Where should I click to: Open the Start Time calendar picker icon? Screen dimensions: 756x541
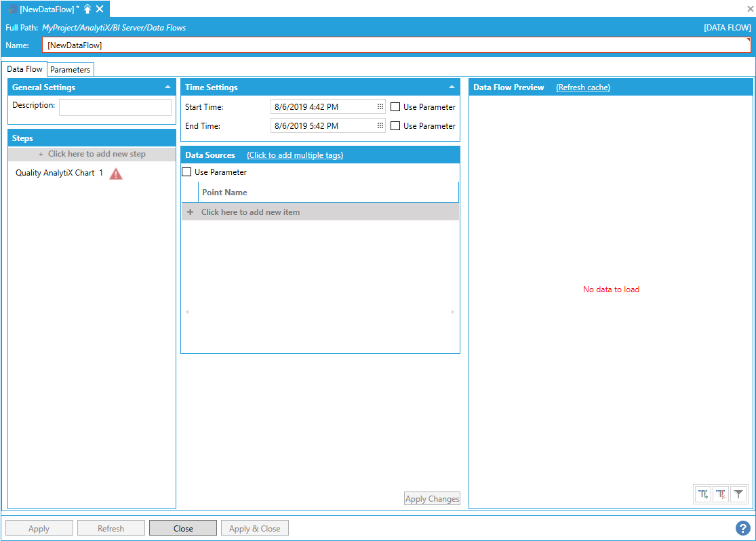click(x=380, y=107)
